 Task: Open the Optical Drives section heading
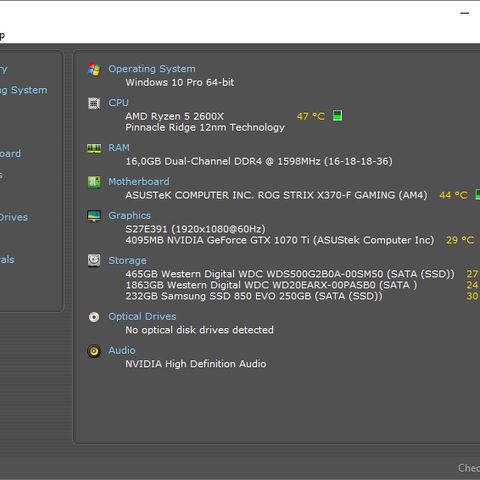(x=142, y=316)
